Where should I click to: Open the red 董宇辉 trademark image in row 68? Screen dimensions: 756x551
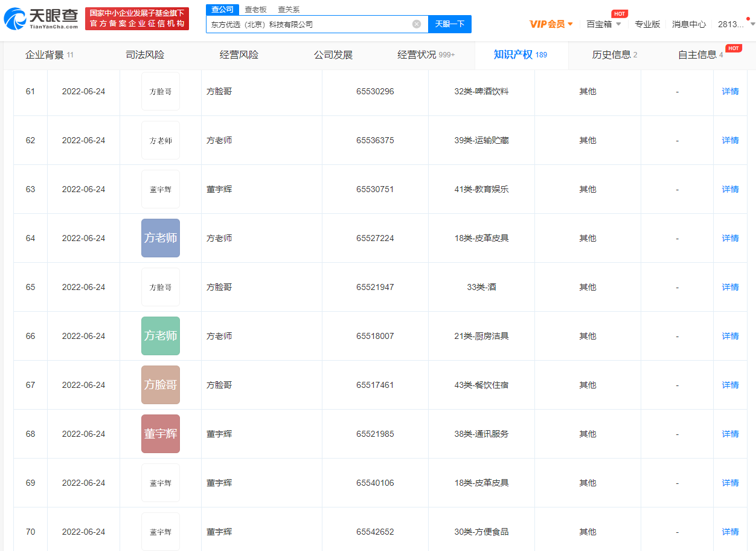click(x=161, y=434)
